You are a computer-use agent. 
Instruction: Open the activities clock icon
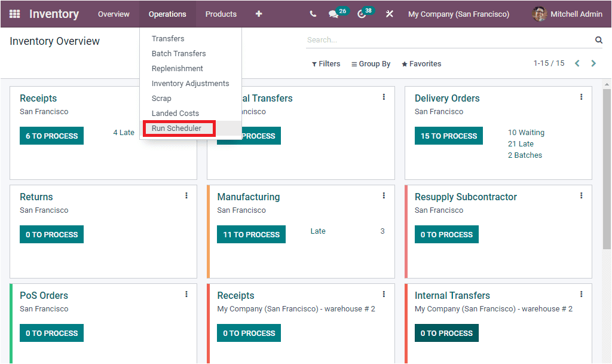[x=361, y=13]
